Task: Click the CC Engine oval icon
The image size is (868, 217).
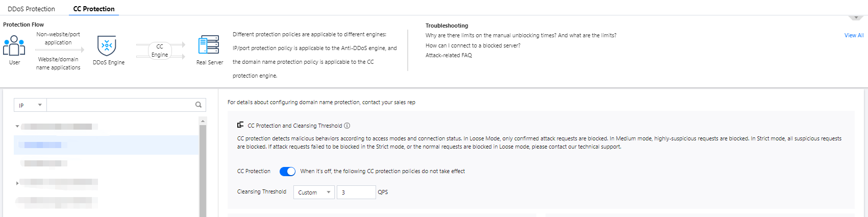Action: click(160, 51)
